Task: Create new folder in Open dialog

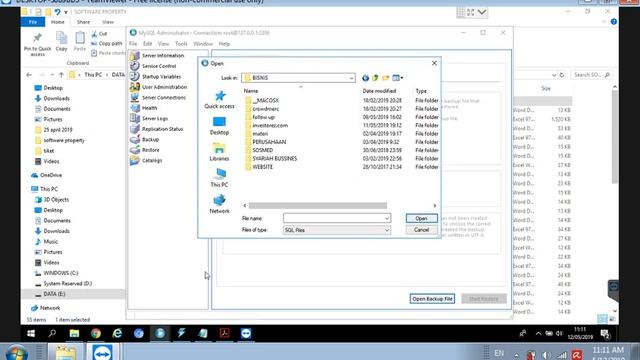Action: pyautogui.click(x=385, y=78)
